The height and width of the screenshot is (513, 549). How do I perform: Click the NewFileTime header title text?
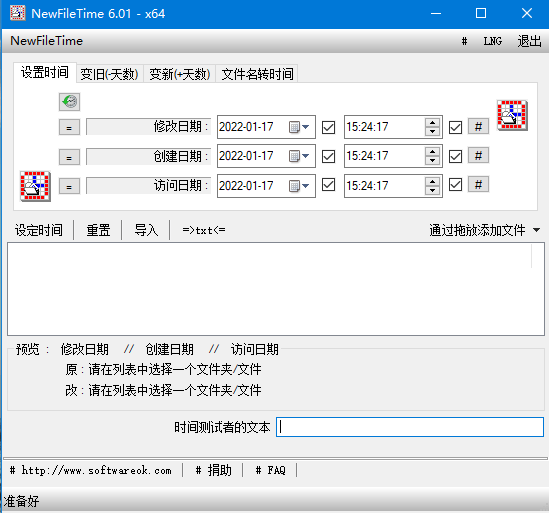click(x=47, y=41)
